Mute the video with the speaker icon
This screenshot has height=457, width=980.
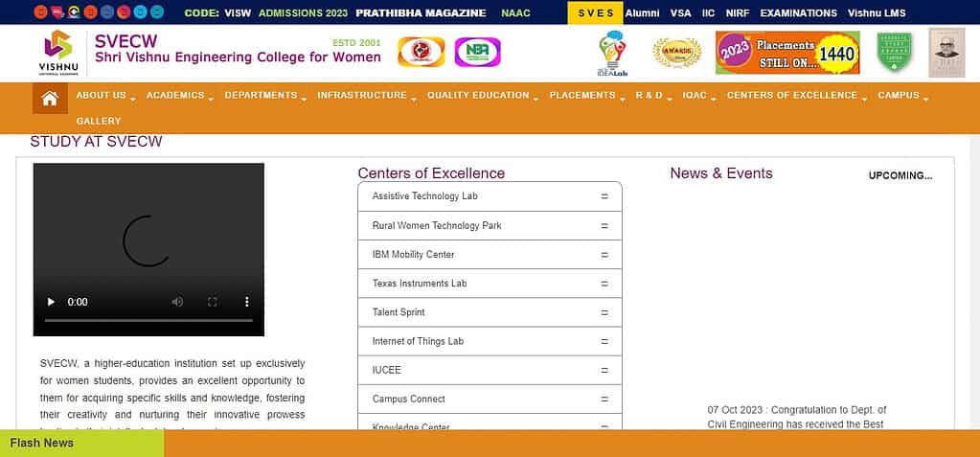(177, 302)
